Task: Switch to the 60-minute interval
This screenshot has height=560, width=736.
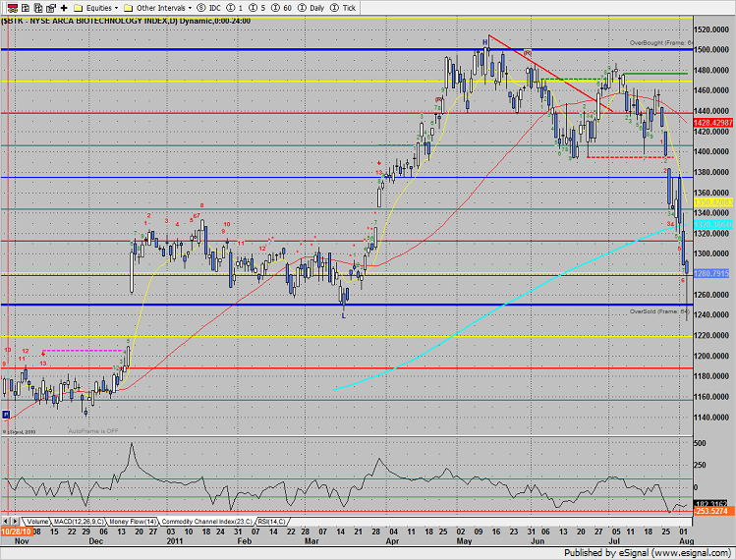Action: click(282, 8)
